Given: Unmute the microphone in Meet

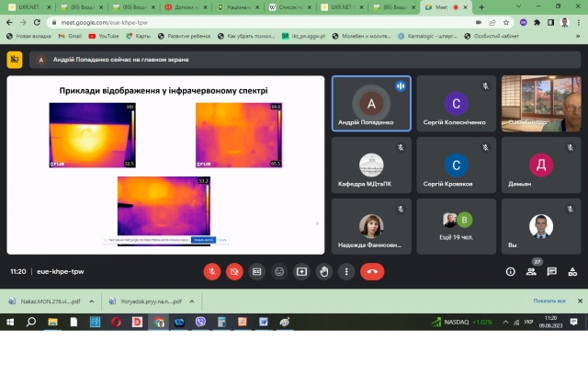Looking at the screenshot, I should (x=211, y=271).
